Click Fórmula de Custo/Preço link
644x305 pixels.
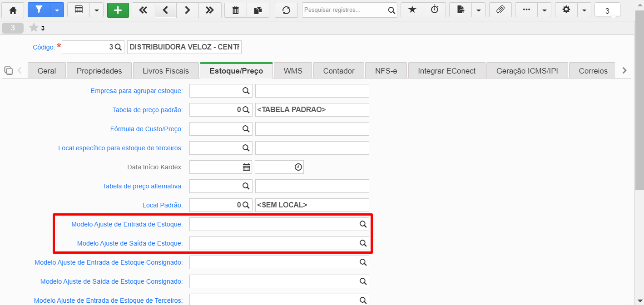[146, 129]
